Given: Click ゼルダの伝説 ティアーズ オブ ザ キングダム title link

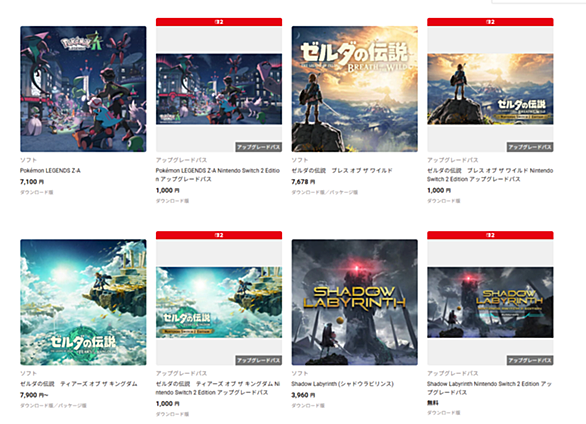Looking at the screenshot, I should coord(79,384).
